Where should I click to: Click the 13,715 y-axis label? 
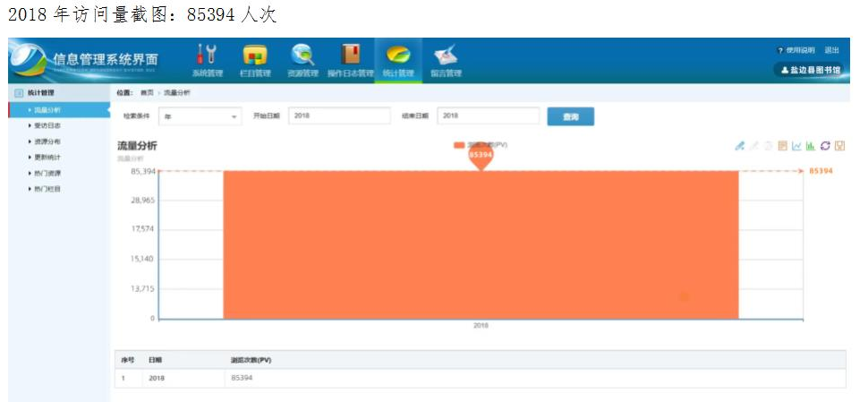click(143, 288)
